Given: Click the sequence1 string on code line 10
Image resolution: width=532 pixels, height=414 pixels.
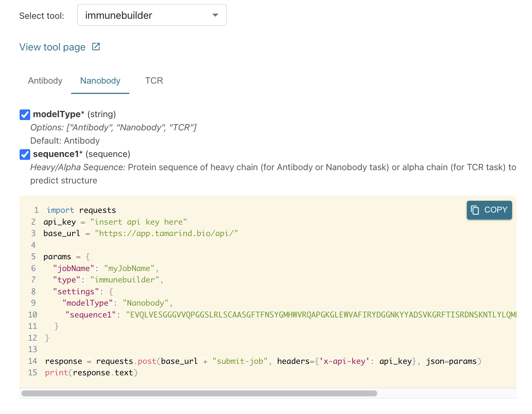Looking at the screenshot, I should click(x=90, y=315).
